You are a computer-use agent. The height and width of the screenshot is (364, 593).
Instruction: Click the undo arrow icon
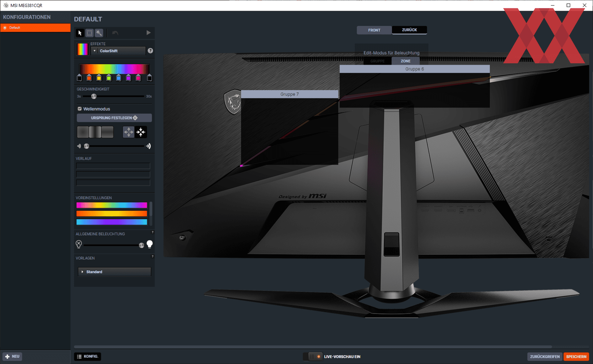point(115,33)
